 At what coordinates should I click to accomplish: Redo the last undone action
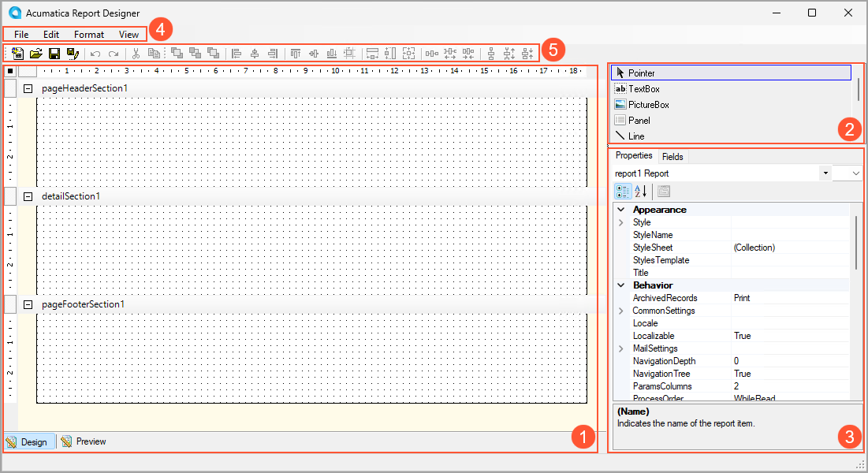coord(114,54)
